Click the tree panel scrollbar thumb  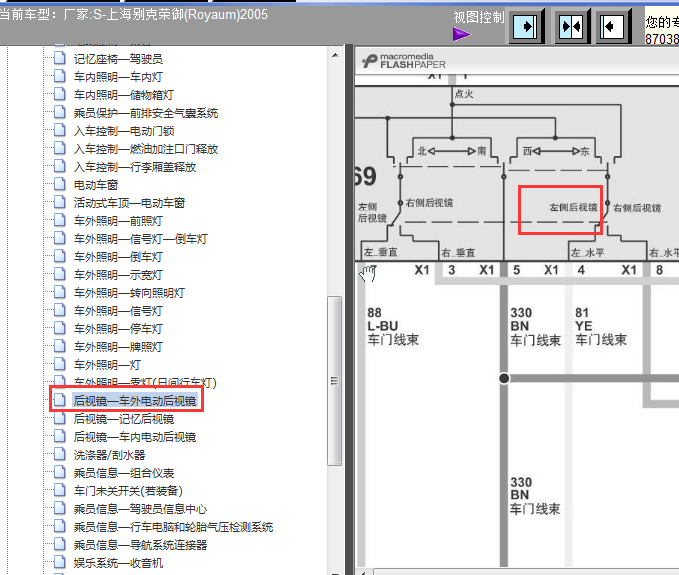[334, 381]
